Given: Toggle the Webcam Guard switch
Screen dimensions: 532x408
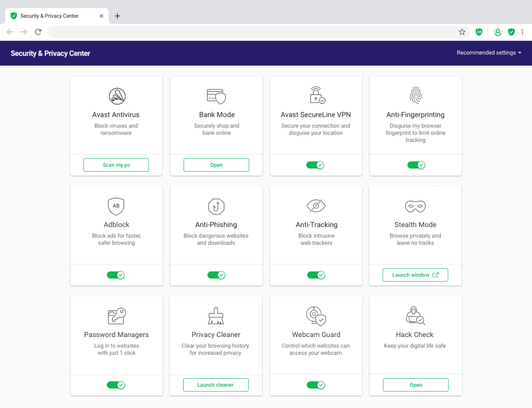Looking at the screenshot, I should click(x=316, y=385).
